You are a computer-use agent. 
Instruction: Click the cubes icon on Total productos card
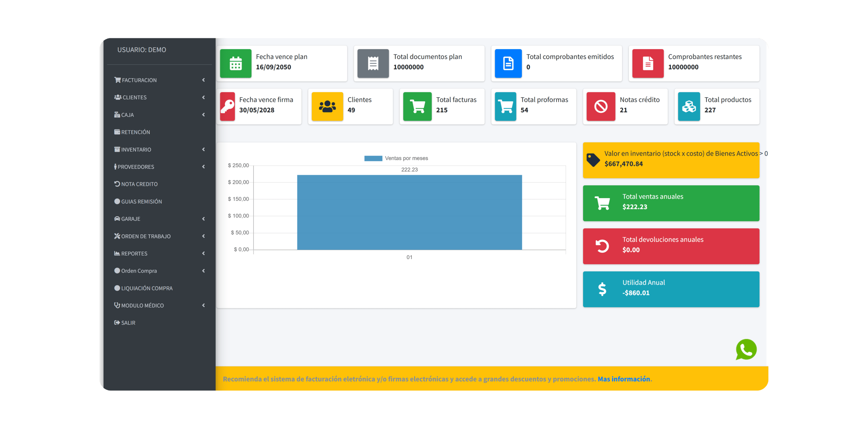[689, 106]
